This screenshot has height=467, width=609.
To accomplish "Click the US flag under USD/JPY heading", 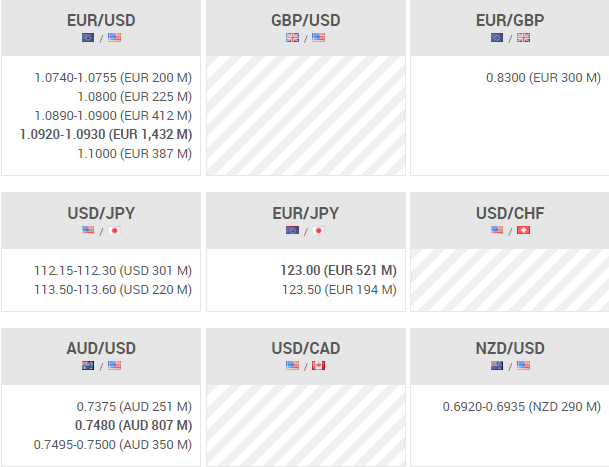I will (x=88, y=231).
